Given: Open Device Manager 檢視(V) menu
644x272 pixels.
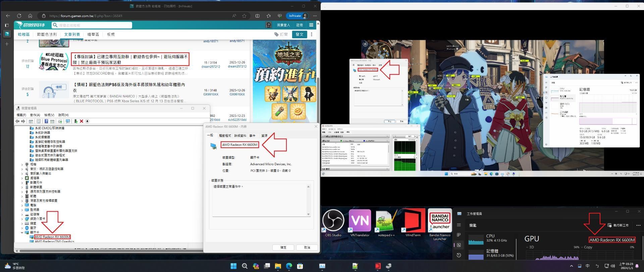Looking at the screenshot, I should [x=49, y=115].
